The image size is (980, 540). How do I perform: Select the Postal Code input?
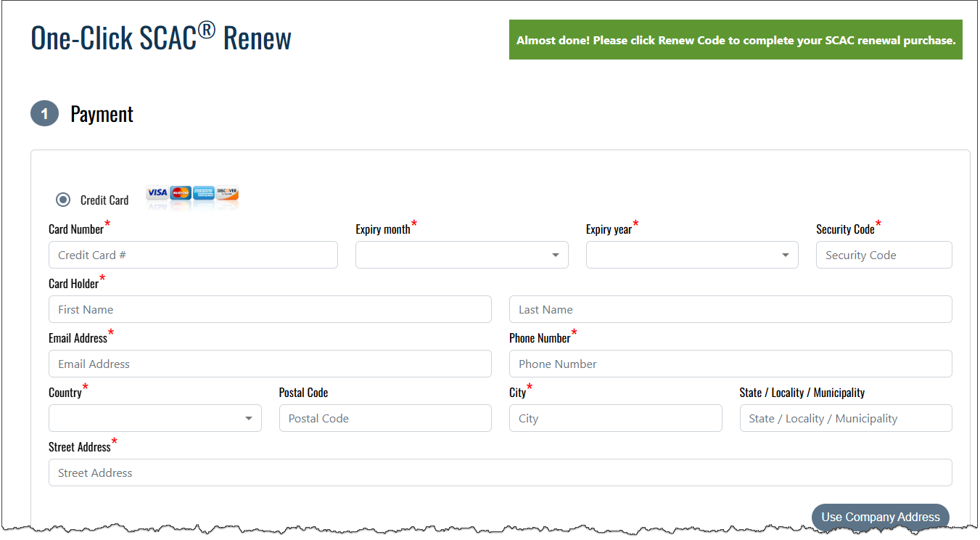384,418
